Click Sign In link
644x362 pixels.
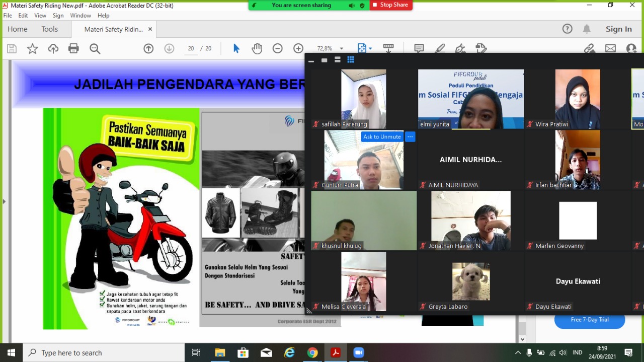coord(618,29)
